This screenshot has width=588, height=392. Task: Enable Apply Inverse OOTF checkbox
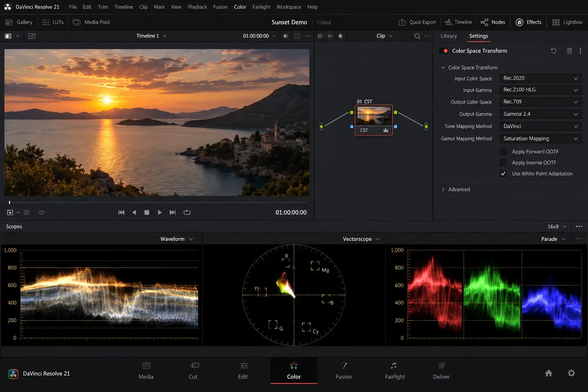pyautogui.click(x=503, y=163)
